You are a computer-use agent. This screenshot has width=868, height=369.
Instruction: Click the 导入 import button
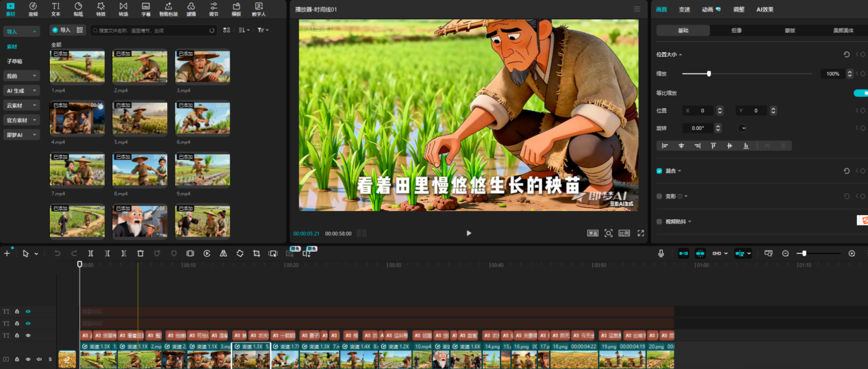[x=62, y=30]
